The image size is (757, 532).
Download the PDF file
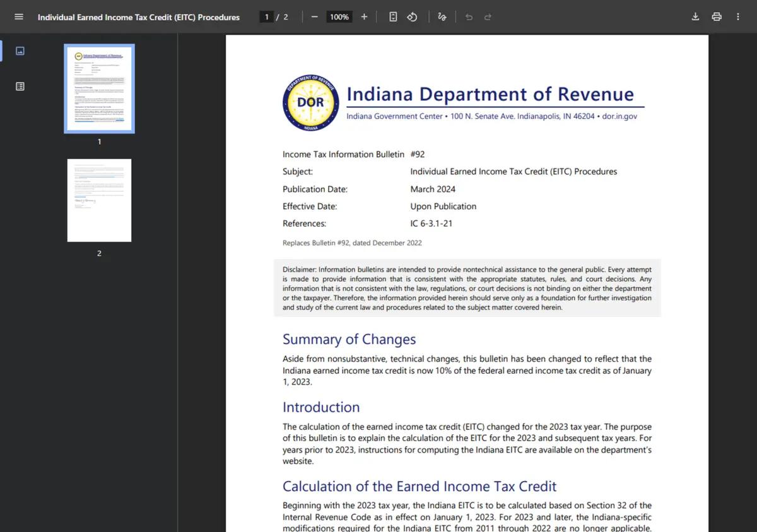point(695,17)
